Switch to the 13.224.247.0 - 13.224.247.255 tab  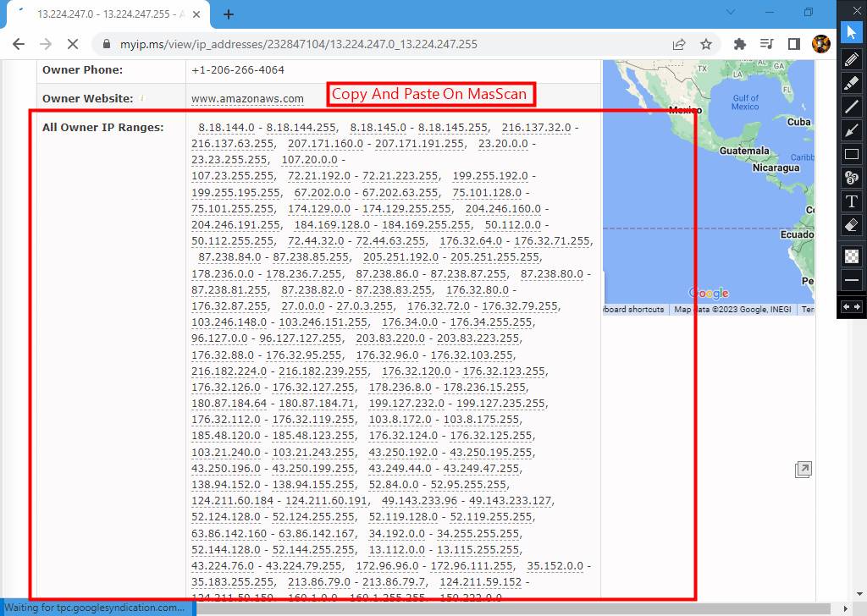click(x=108, y=14)
